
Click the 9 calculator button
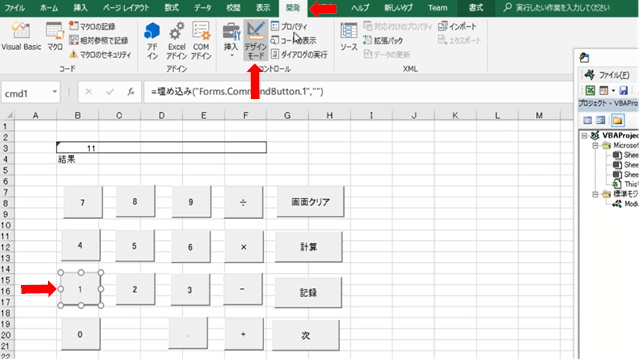191,202
